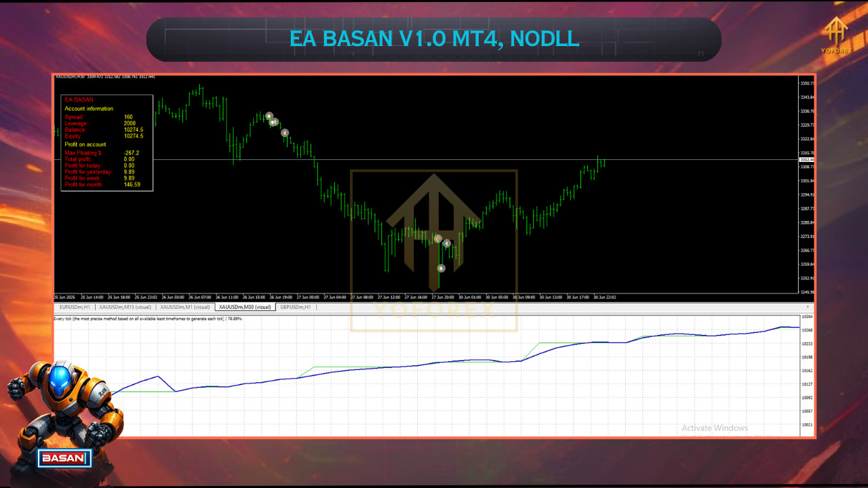The image size is (868, 488).
Task: Click the EA BASAN heading in info panel
Action: pos(79,100)
